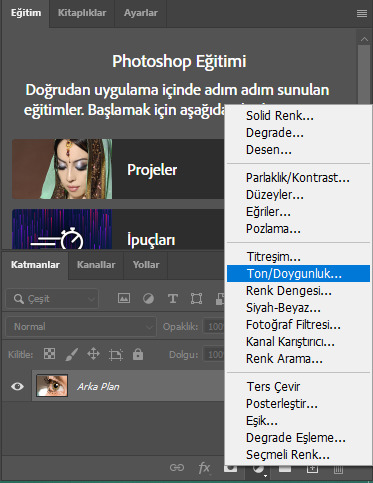The height and width of the screenshot is (483, 373).
Task: Open the Eğitim panel options menu
Action: pos(362,13)
